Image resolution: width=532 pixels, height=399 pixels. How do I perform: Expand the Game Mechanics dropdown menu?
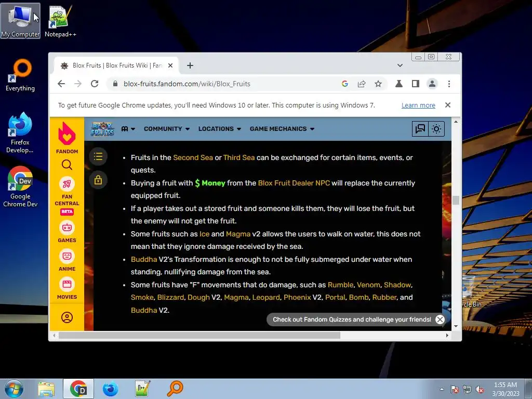pos(282,129)
